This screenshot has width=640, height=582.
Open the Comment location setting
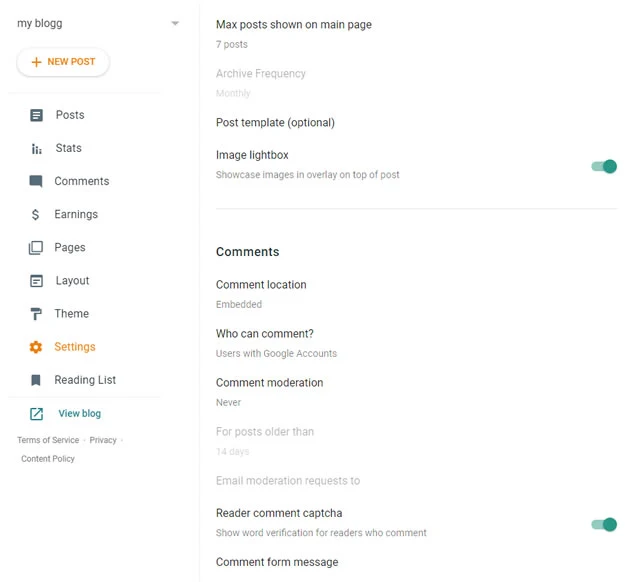pyautogui.click(x=261, y=285)
